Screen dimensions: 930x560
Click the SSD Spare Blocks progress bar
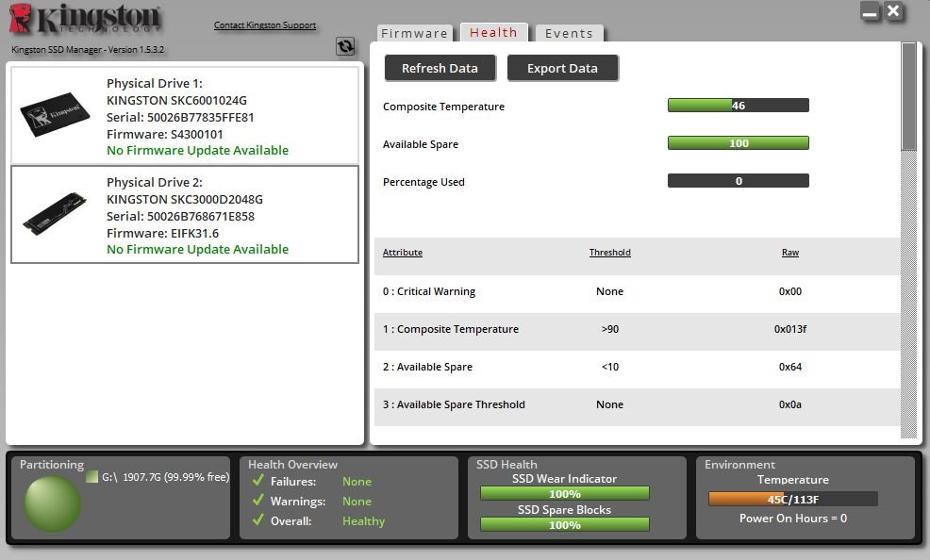click(x=565, y=524)
